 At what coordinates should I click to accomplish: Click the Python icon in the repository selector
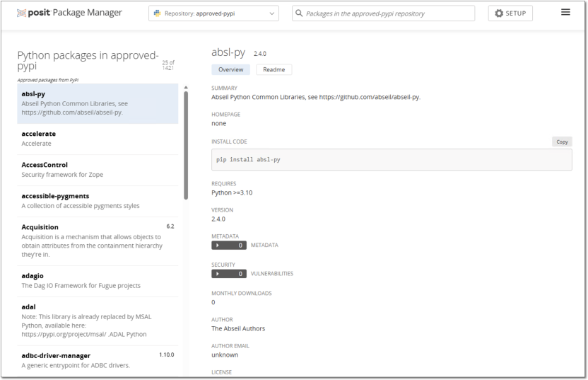[157, 13]
